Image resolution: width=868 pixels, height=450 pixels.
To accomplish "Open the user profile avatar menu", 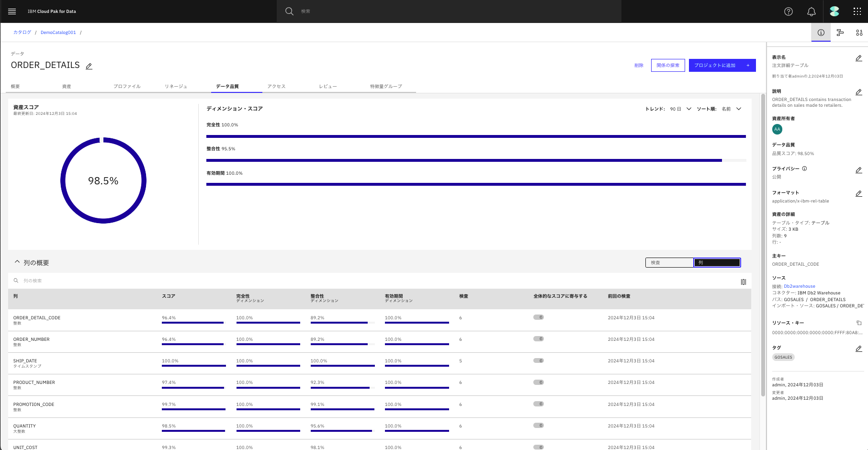I will pyautogui.click(x=834, y=11).
